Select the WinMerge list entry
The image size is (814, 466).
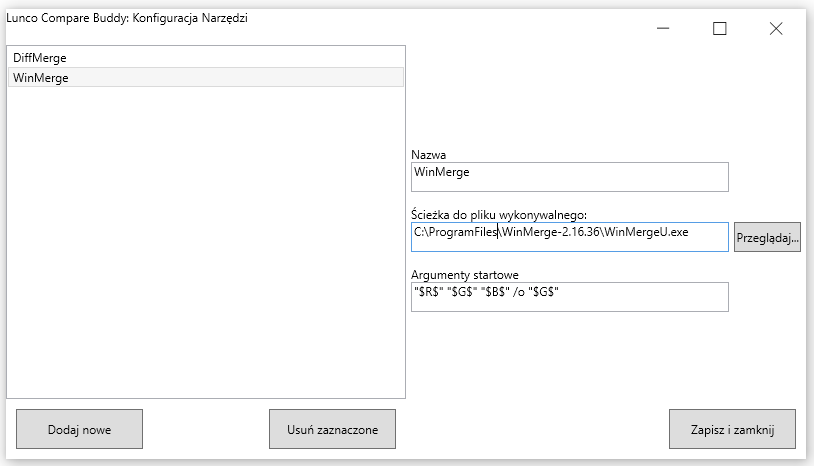206,77
